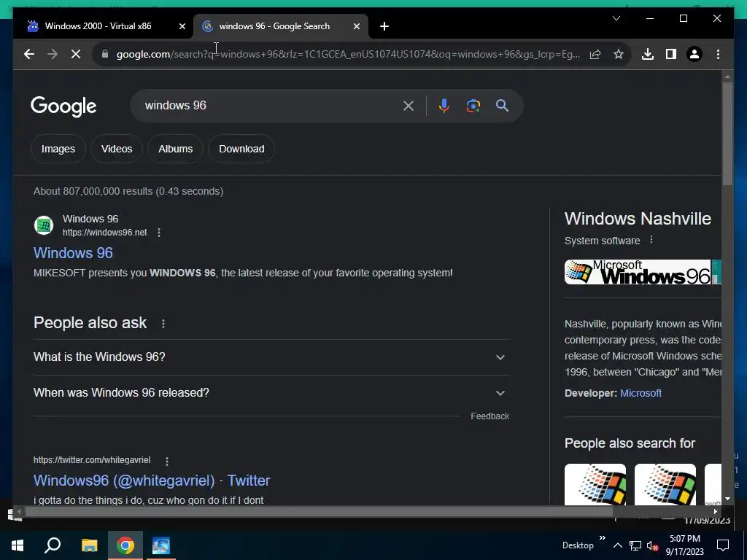Click the scroll down arrow of page scrollbar

click(x=727, y=499)
